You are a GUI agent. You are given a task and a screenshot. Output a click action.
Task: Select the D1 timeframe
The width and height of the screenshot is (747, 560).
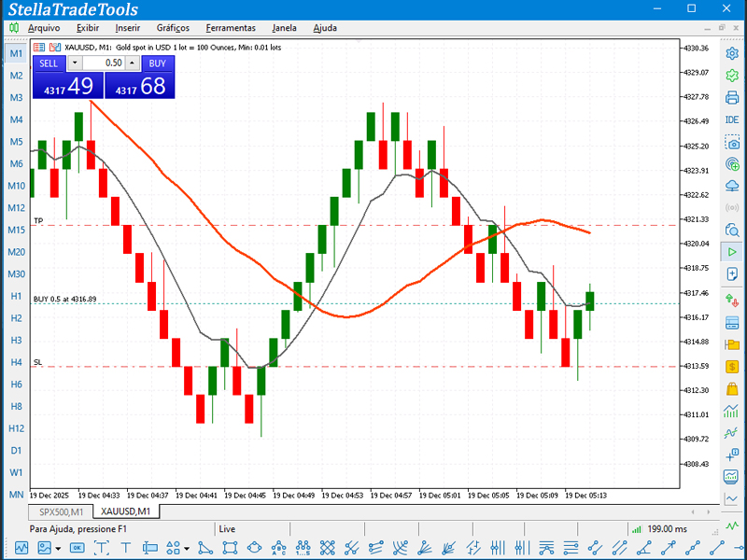(16, 451)
